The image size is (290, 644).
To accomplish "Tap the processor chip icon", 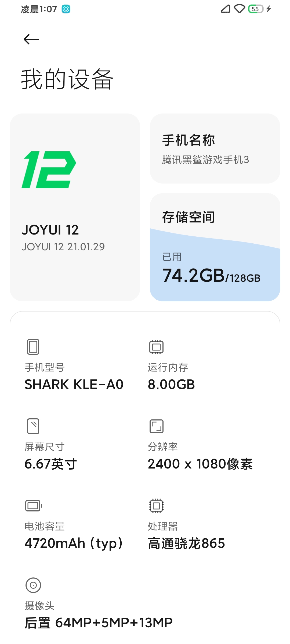I will pos(156,506).
